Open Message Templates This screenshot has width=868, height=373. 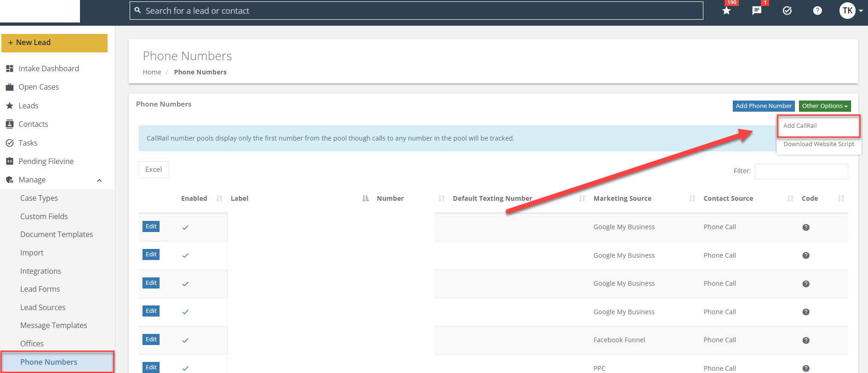point(54,325)
